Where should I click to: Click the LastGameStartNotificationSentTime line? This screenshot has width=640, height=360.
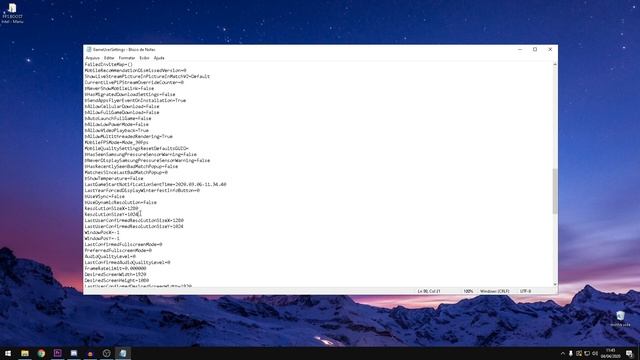pyautogui.click(x=155, y=184)
